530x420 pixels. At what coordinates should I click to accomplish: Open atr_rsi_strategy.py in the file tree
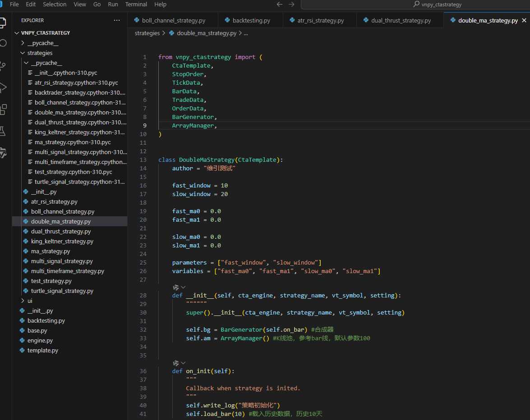(54, 201)
